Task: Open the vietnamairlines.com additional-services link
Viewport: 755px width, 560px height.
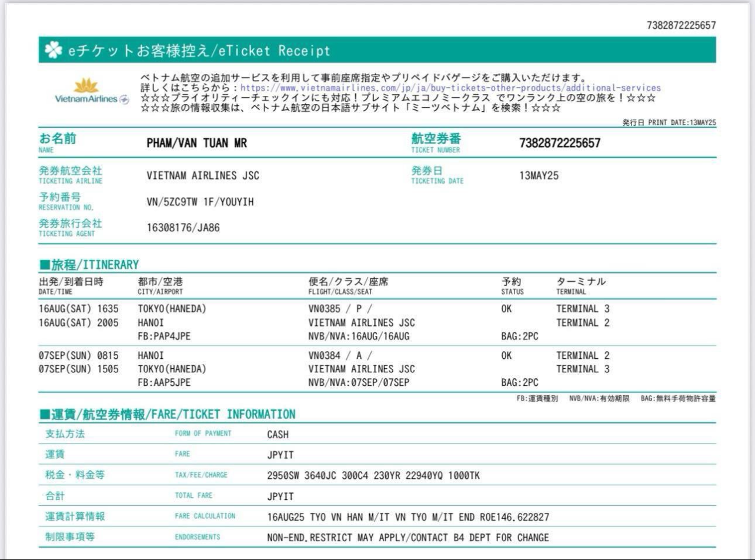Action: pos(450,88)
